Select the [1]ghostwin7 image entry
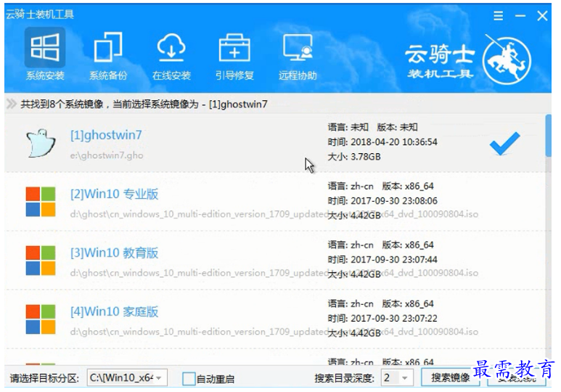The image size is (561, 392). (x=275, y=142)
